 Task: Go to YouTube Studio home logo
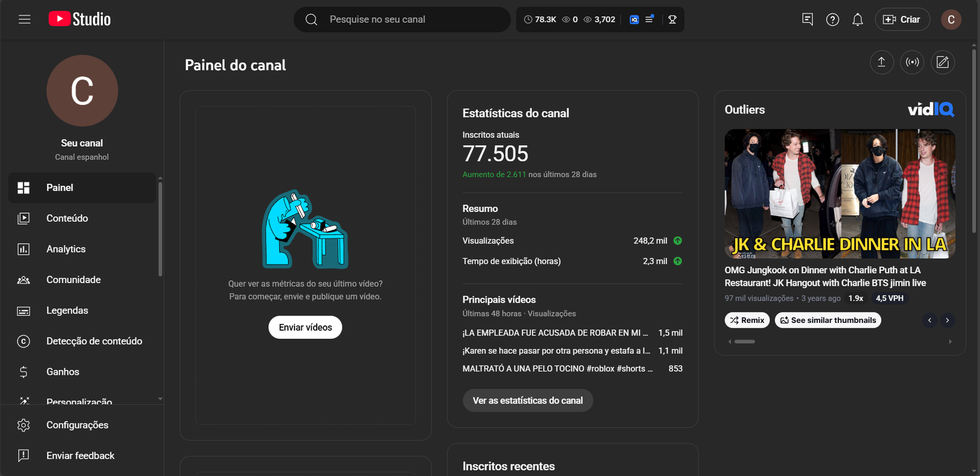tap(80, 20)
